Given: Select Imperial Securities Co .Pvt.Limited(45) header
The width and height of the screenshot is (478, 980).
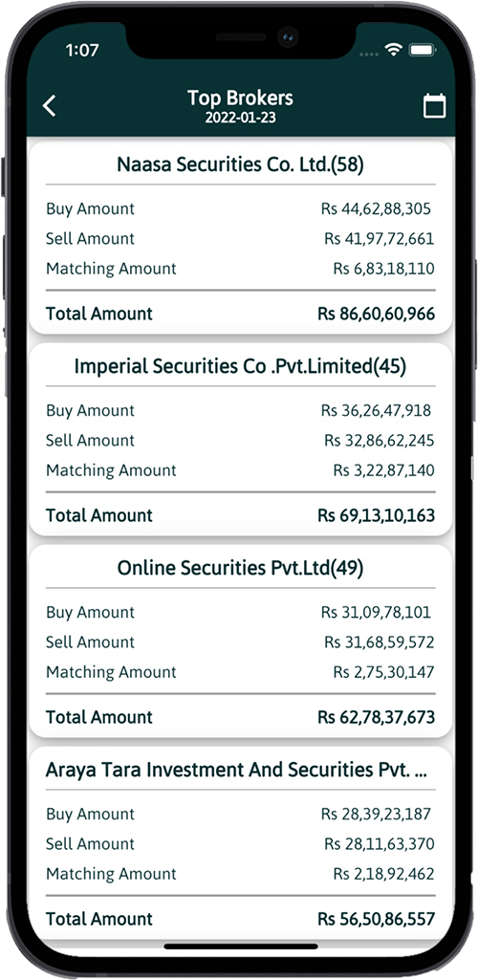Looking at the screenshot, I should pyautogui.click(x=241, y=366).
